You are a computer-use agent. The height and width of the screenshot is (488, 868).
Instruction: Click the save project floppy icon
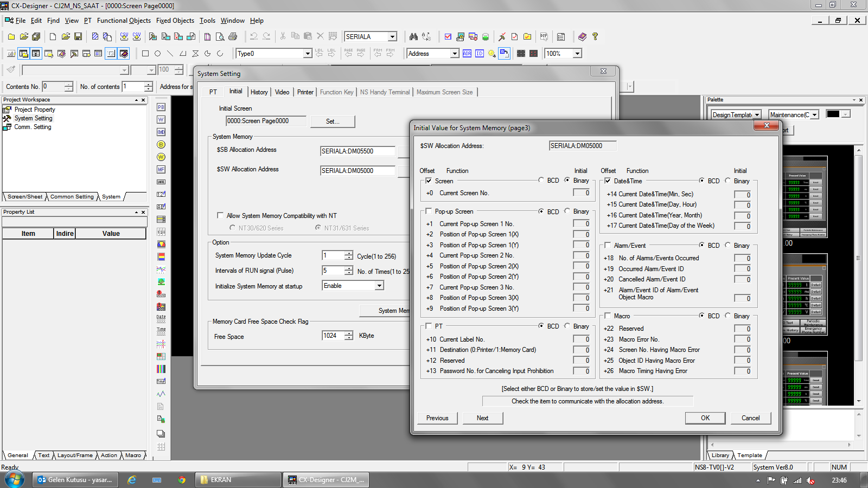(78, 36)
